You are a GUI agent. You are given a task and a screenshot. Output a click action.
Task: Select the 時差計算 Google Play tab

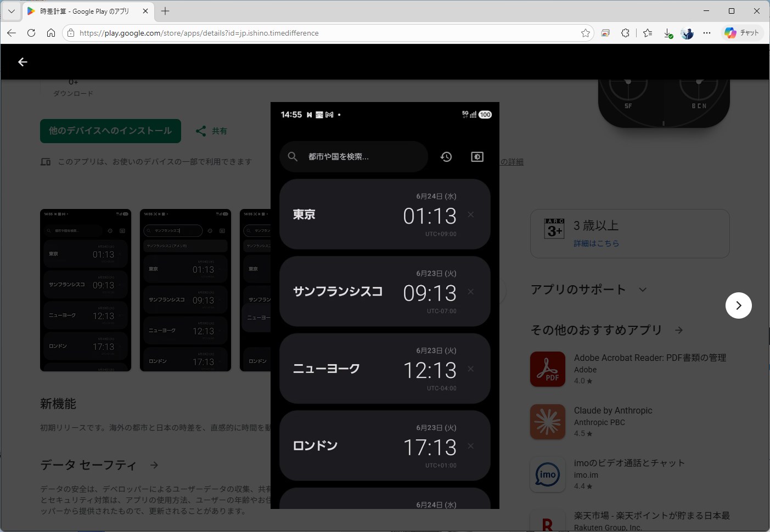(x=88, y=11)
